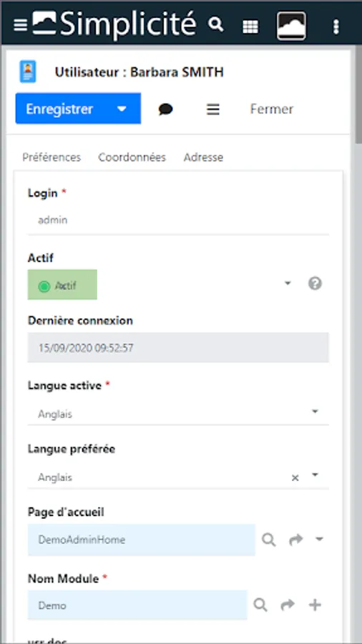This screenshot has height=644, width=362.
Task: Click the comment speech bubble icon
Action: click(x=165, y=109)
